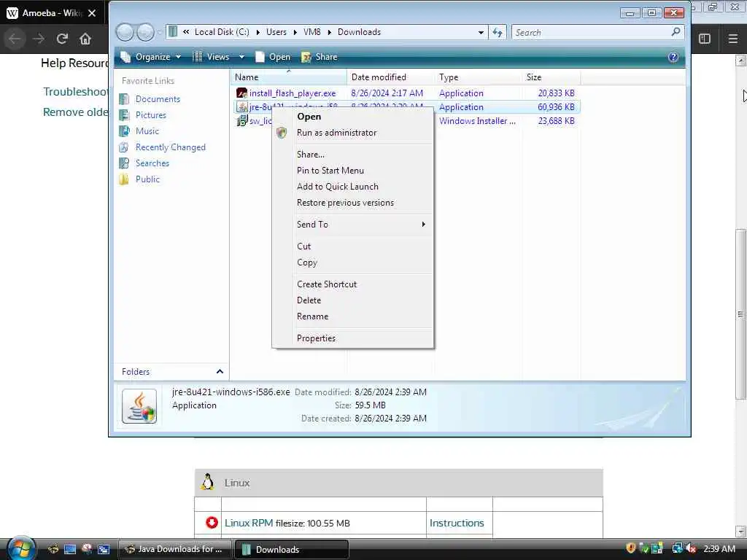Viewport: 747px width, 560px height.
Task: Sort files by the Date modified column header
Action: (391, 77)
